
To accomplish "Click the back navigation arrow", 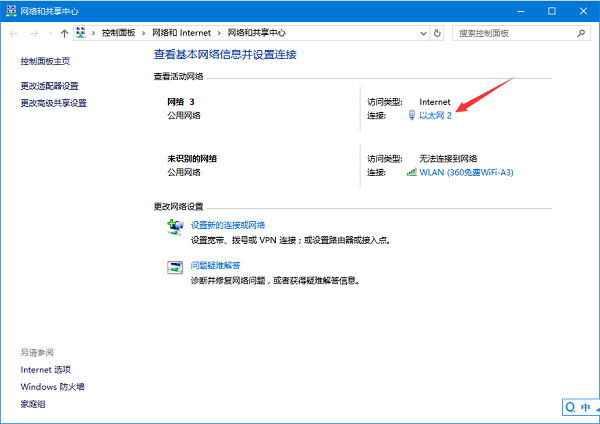I will click(14, 33).
